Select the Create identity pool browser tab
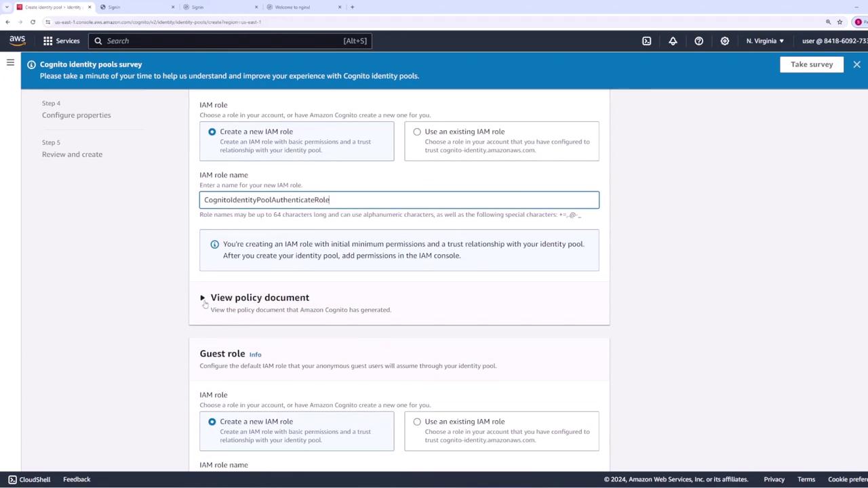 (x=53, y=7)
